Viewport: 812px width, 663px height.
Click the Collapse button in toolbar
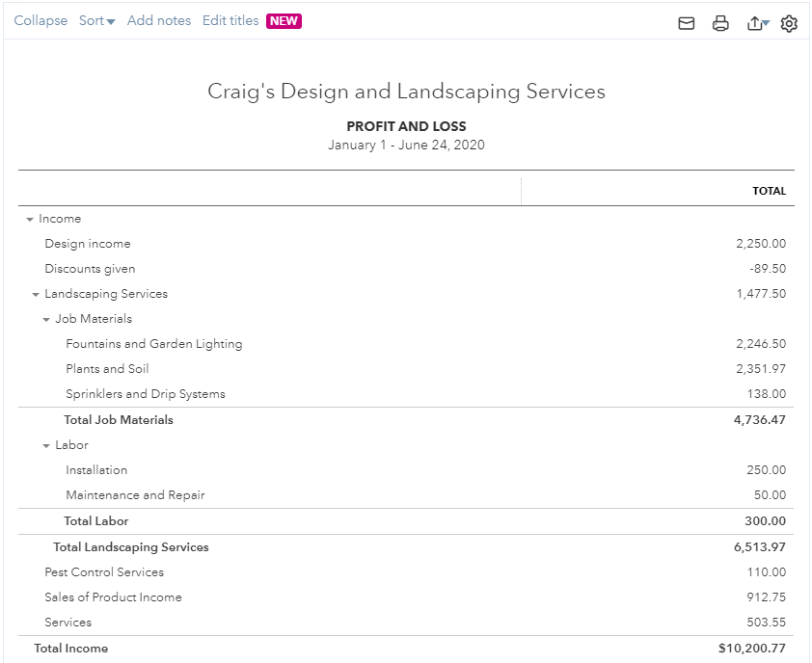(x=41, y=20)
